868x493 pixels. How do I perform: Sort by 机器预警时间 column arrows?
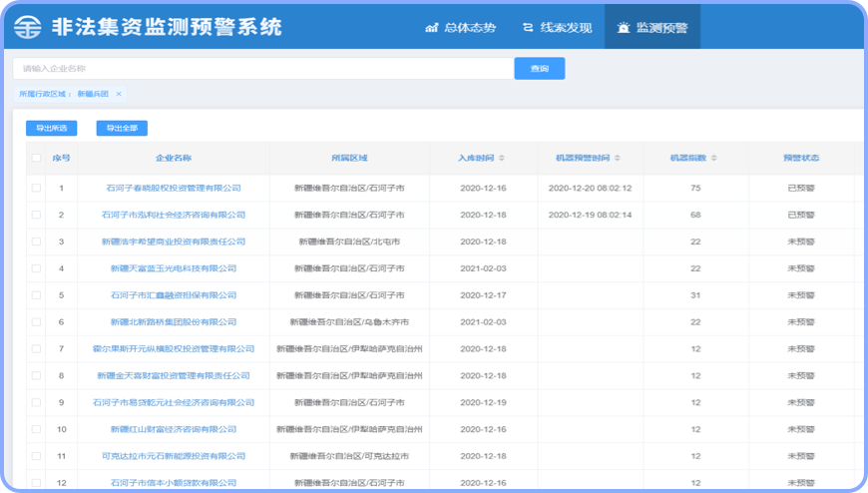[x=618, y=158]
